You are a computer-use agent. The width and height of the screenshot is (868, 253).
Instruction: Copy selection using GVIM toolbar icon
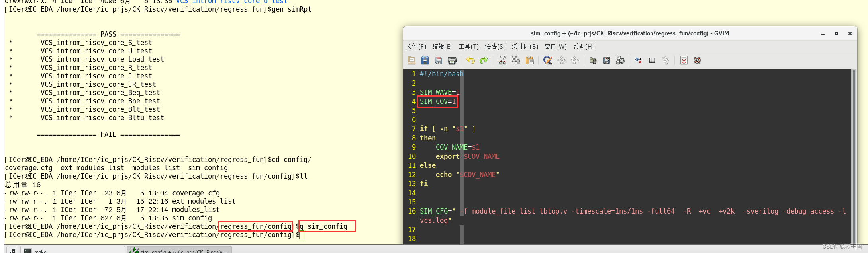[516, 60]
